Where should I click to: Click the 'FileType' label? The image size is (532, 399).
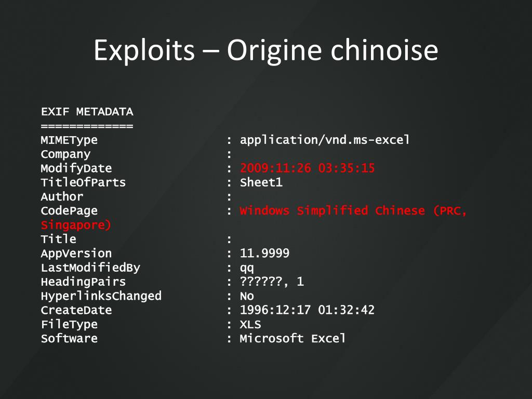[x=69, y=324]
